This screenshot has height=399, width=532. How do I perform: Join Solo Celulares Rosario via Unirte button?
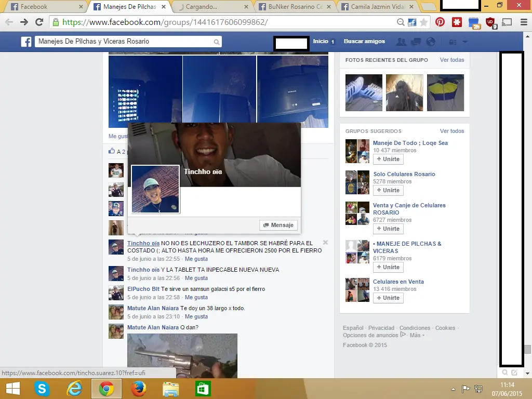click(x=388, y=190)
